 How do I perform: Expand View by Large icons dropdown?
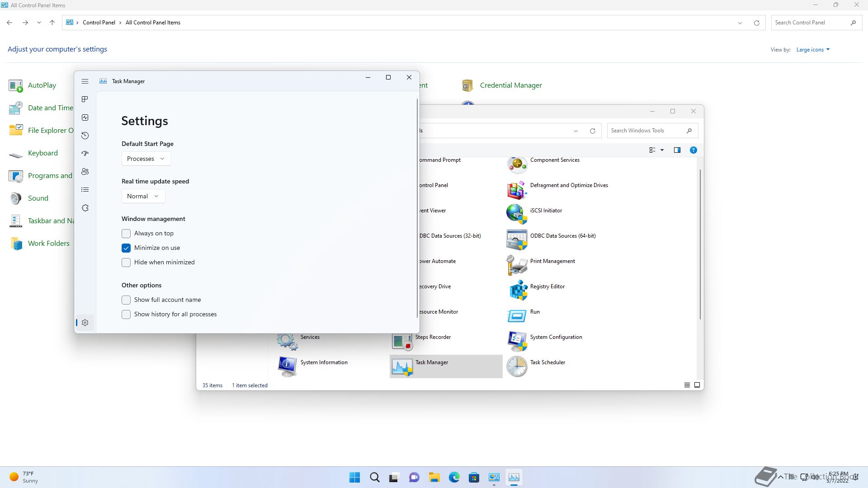pos(813,50)
